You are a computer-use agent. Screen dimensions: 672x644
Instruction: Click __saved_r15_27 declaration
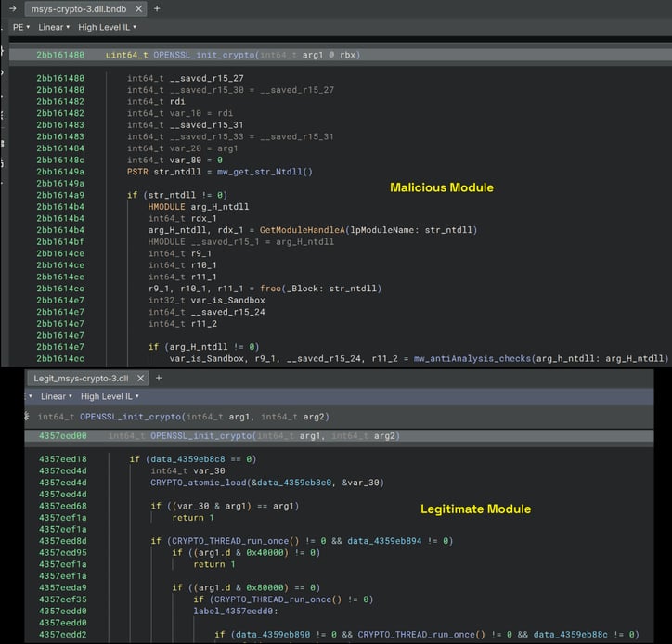point(185,78)
